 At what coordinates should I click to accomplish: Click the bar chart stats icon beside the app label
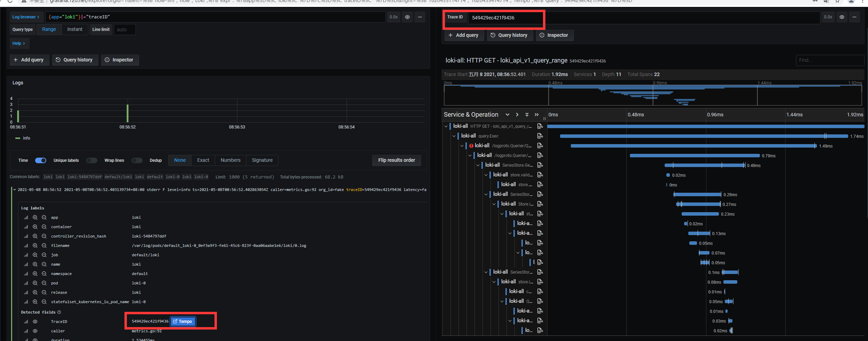click(26, 217)
